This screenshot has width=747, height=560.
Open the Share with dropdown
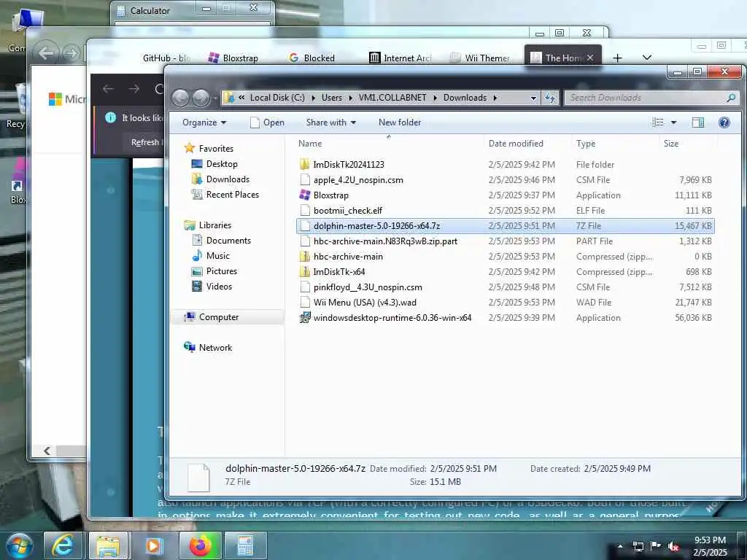click(330, 122)
